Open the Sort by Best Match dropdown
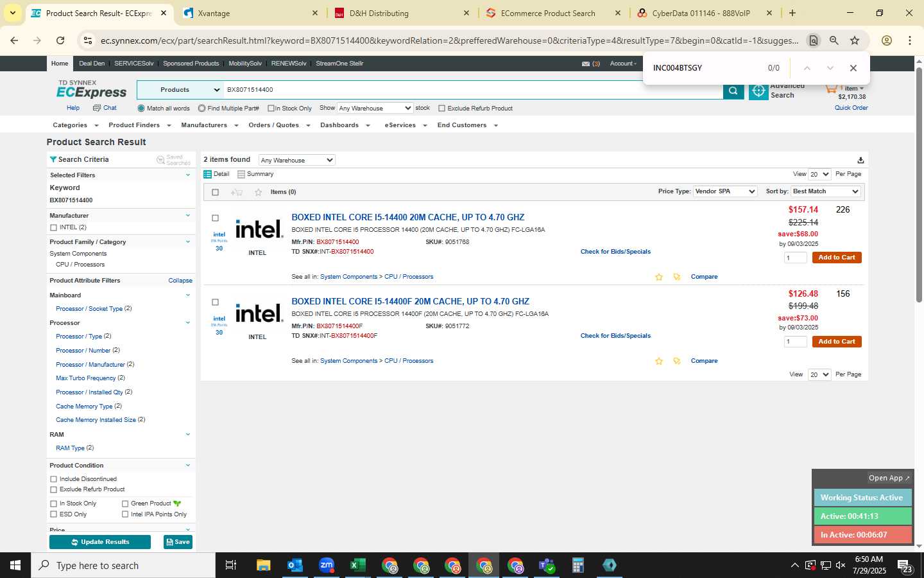 (826, 191)
